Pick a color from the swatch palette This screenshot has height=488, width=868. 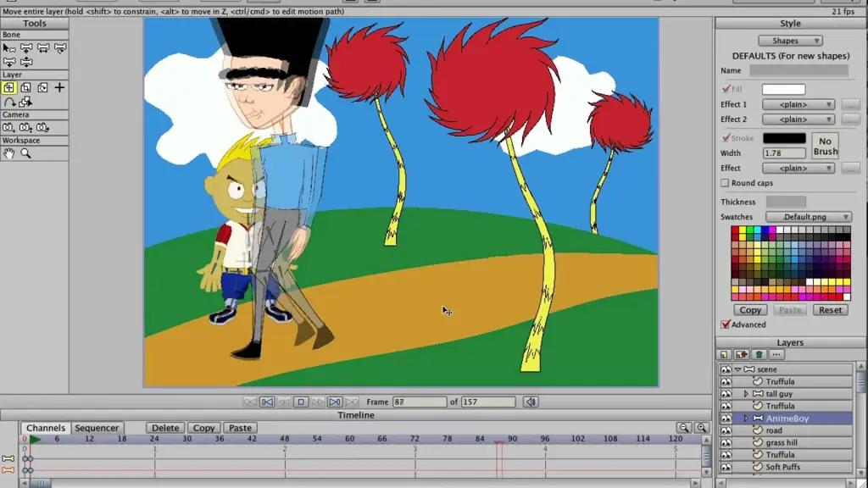click(791, 263)
